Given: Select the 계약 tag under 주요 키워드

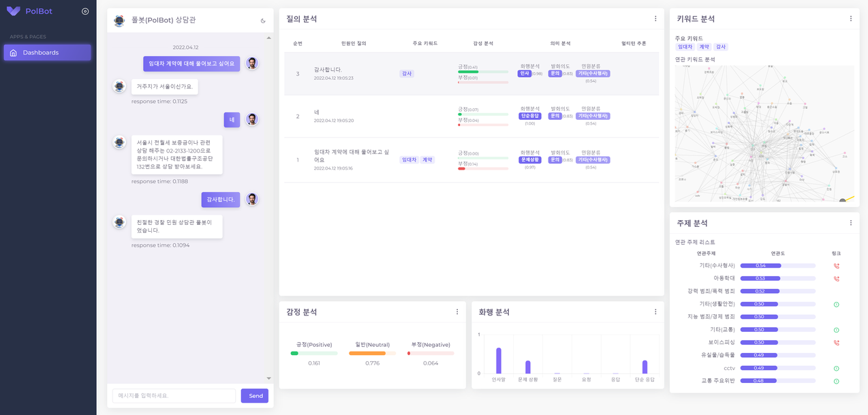Looking at the screenshot, I should (704, 47).
